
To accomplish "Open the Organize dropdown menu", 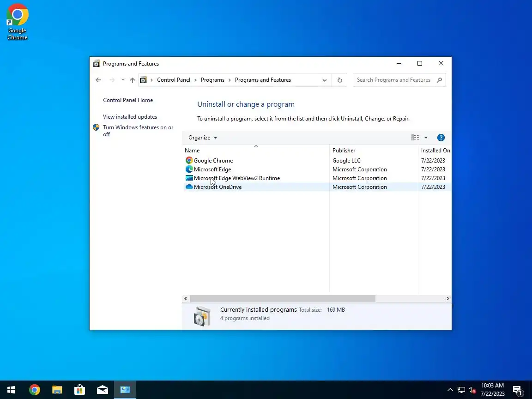I will [203, 138].
